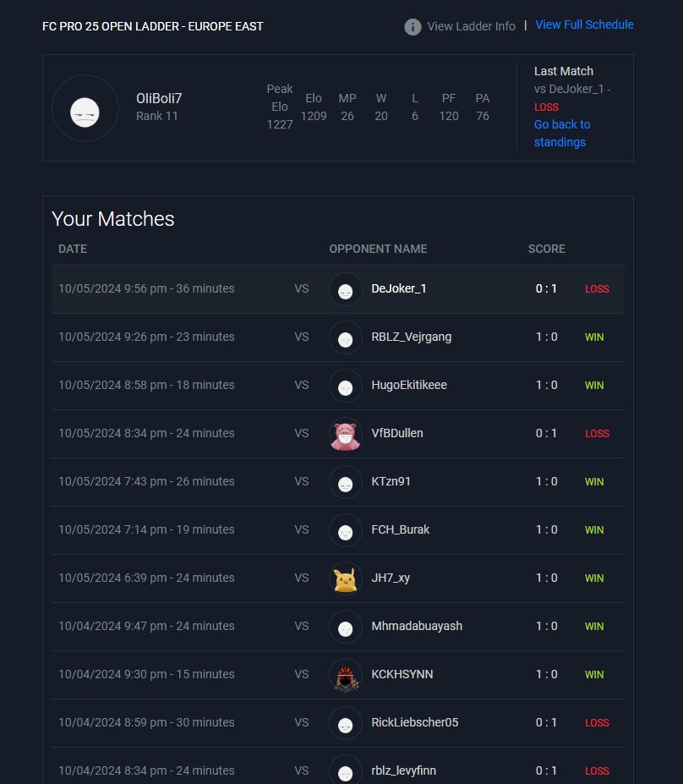
Task: Click the 9:47 pm - 24 minutes date
Action: (x=146, y=626)
